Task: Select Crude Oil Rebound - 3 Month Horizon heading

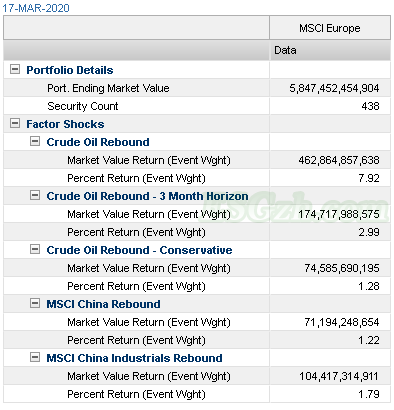Action: [147, 196]
